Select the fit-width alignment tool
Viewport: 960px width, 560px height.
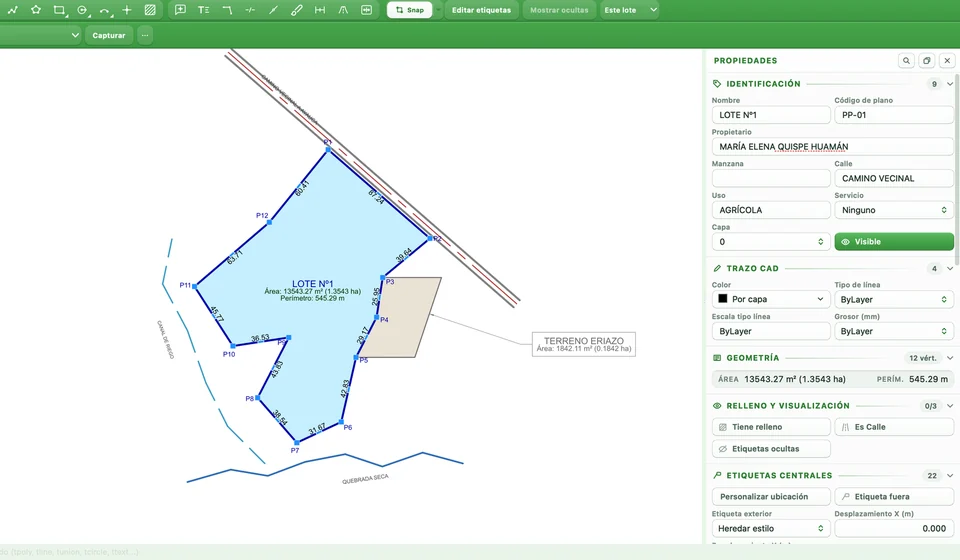click(x=366, y=10)
